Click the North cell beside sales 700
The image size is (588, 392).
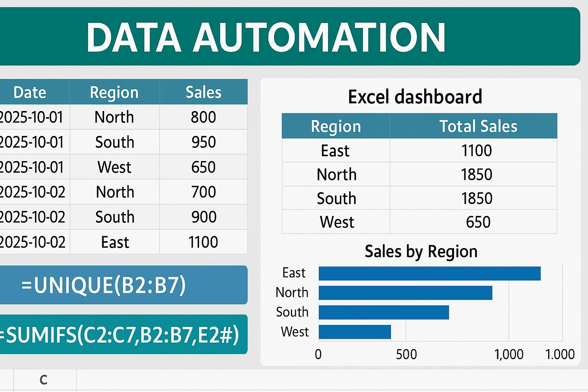coord(114,192)
